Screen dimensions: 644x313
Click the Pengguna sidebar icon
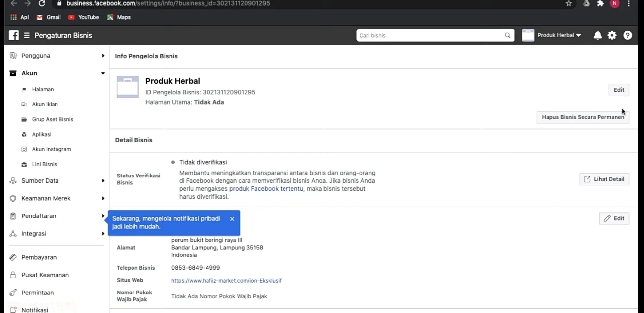13,56
